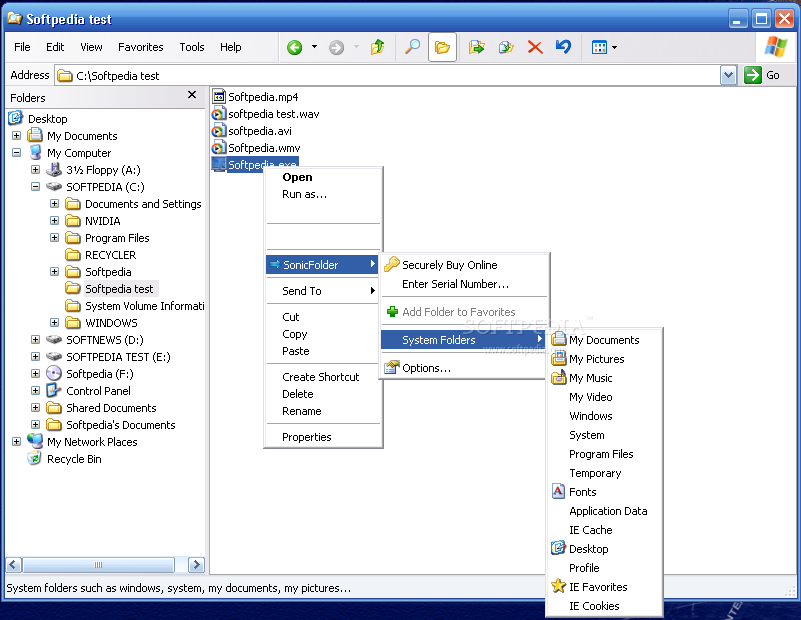801x620 pixels.
Task: Select My Pictures system folder icon
Action: point(559,359)
